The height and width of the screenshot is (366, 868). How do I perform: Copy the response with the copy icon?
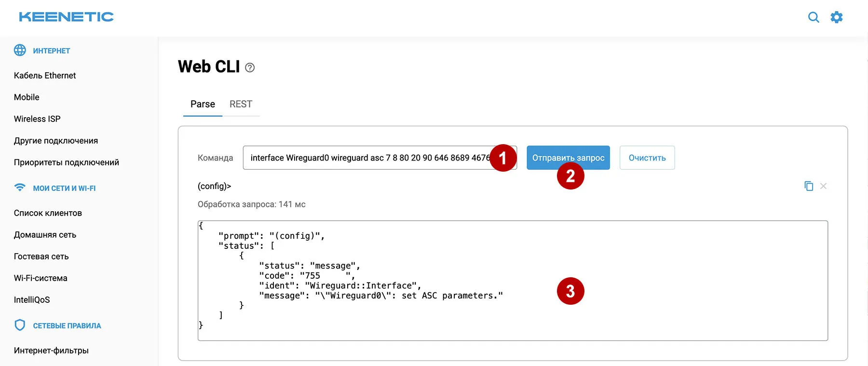[x=809, y=186]
